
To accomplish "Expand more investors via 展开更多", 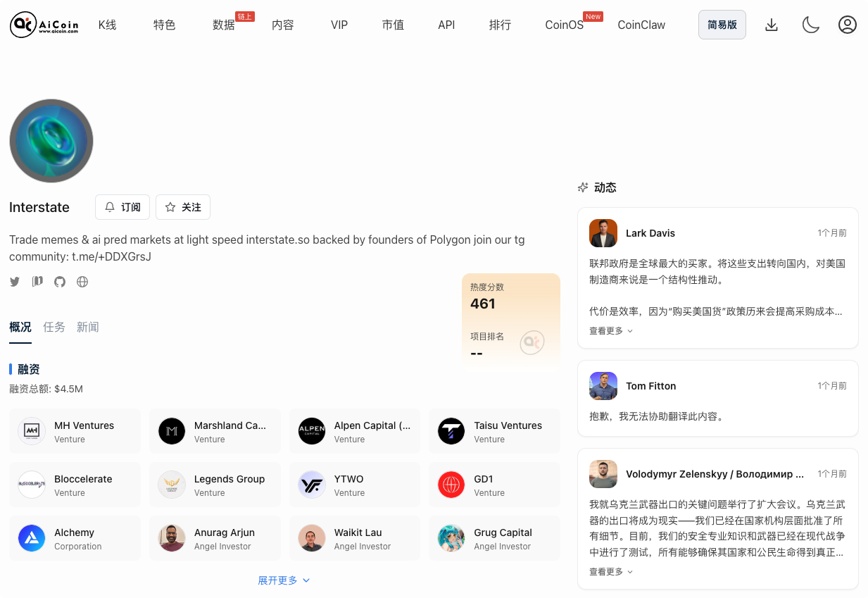I will point(284,580).
